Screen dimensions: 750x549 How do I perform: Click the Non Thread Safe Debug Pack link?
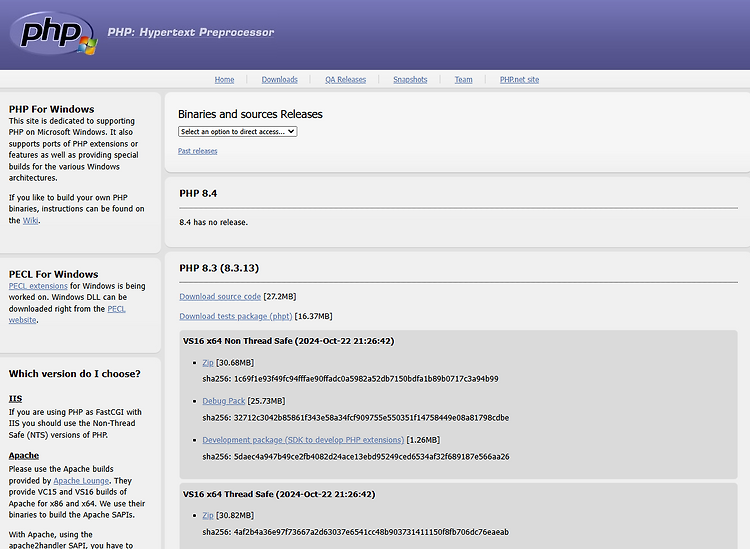point(223,401)
